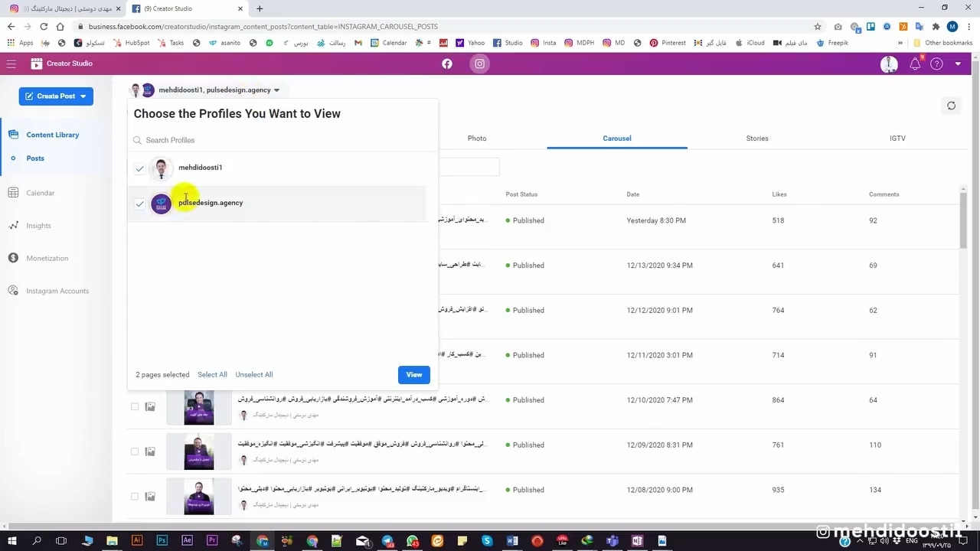Open the help question mark icon
This screenshot has height=551, width=980.
point(936,64)
